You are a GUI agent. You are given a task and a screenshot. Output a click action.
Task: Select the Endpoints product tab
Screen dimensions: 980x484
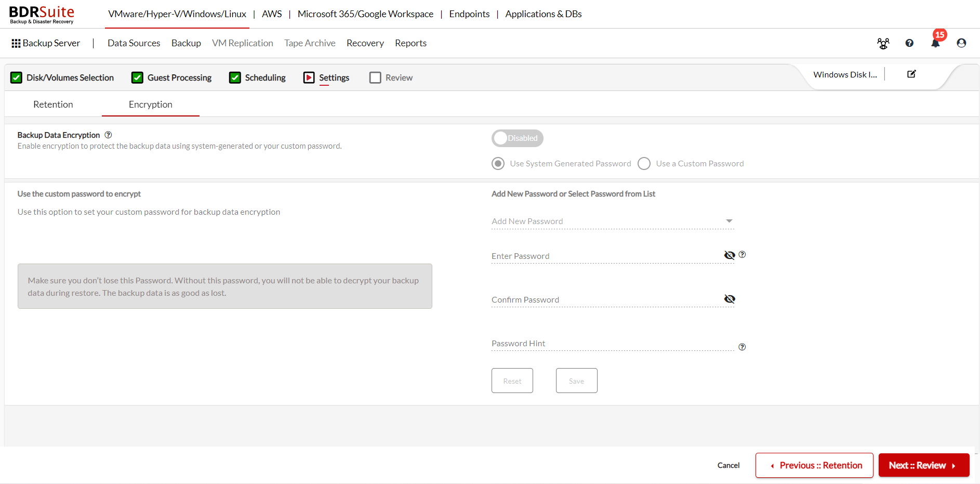(469, 14)
